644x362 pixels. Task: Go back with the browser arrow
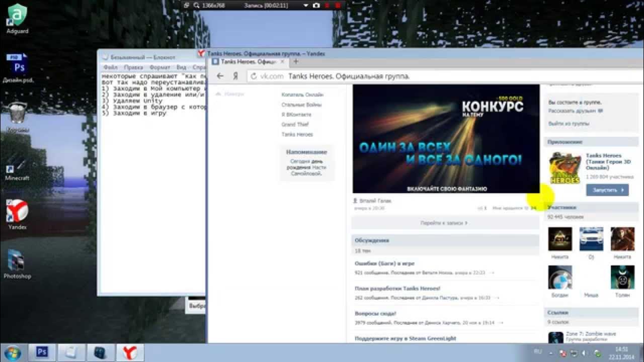[x=220, y=76]
